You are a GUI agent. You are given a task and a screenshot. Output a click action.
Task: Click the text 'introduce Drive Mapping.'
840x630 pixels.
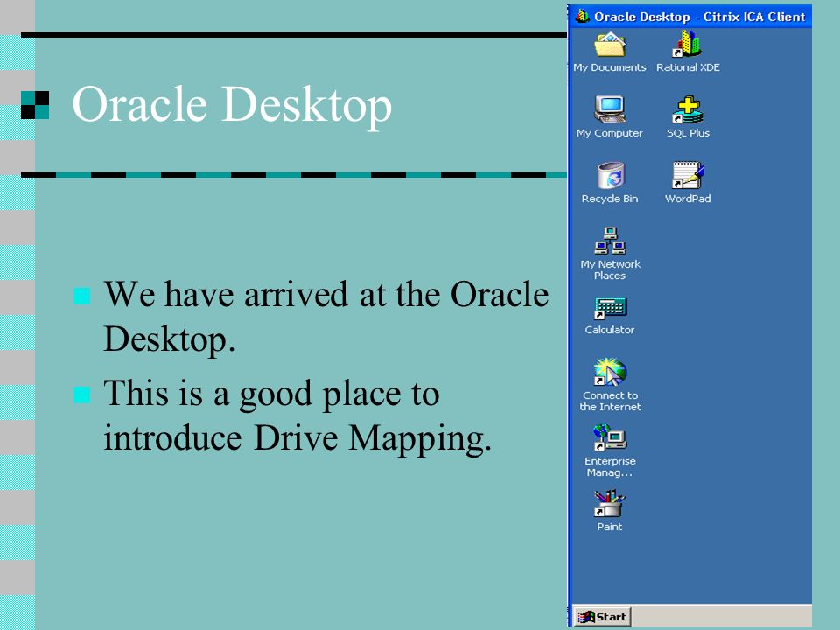pos(297,438)
